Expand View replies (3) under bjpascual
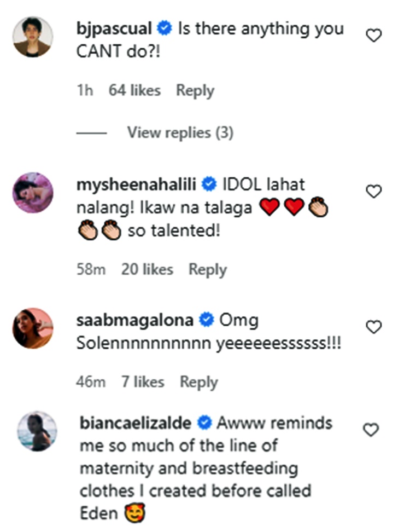410x532 pixels. pos(180,132)
